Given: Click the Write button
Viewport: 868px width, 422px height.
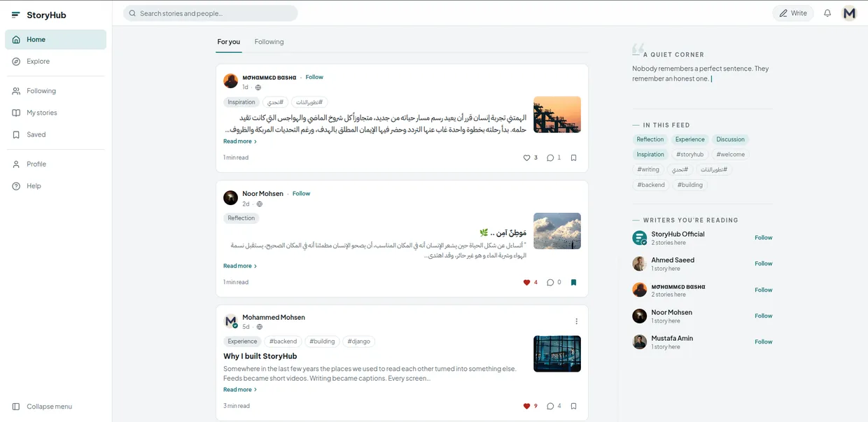Looking at the screenshot, I should [x=793, y=13].
